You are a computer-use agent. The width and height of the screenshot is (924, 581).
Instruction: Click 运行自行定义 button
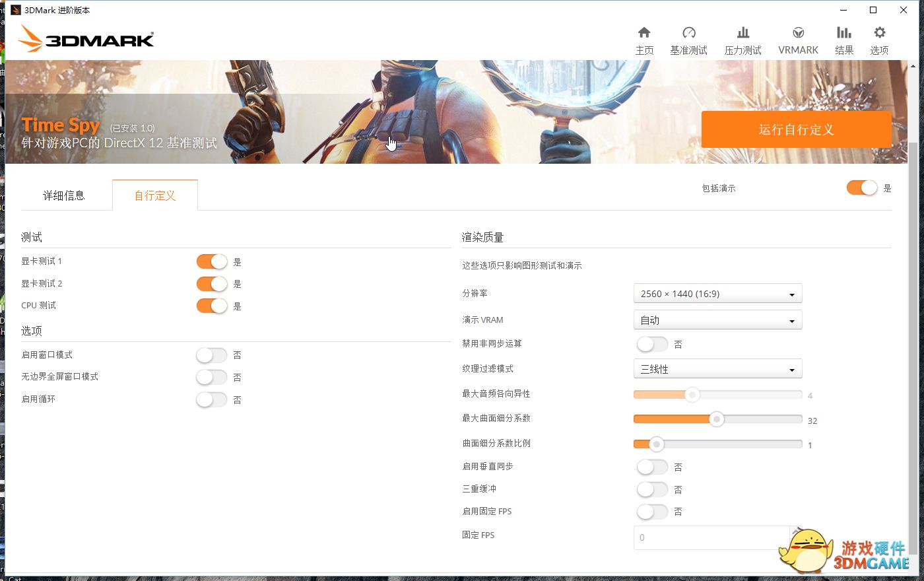coord(796,129)
